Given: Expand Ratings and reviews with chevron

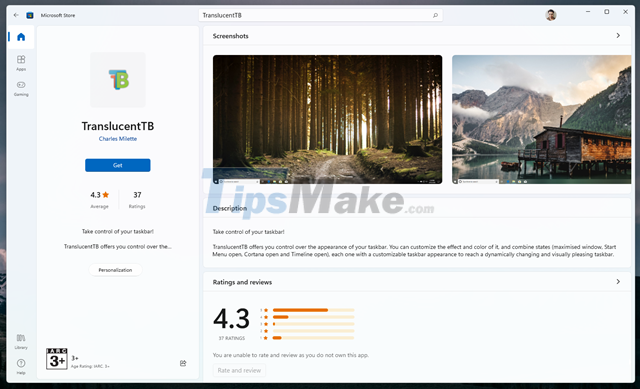Looking at the screenshot, I should click(618, 282).
